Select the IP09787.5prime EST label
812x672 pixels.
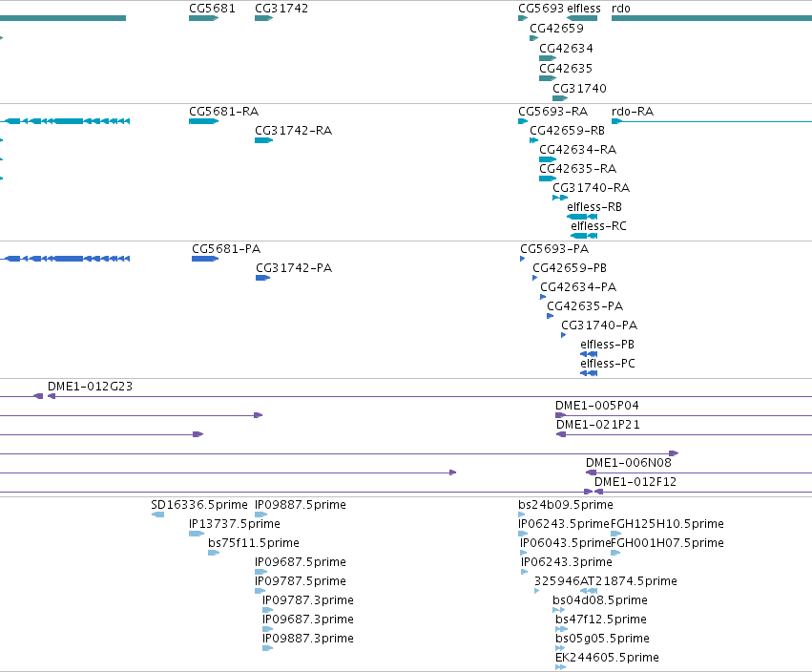[301, 582]
